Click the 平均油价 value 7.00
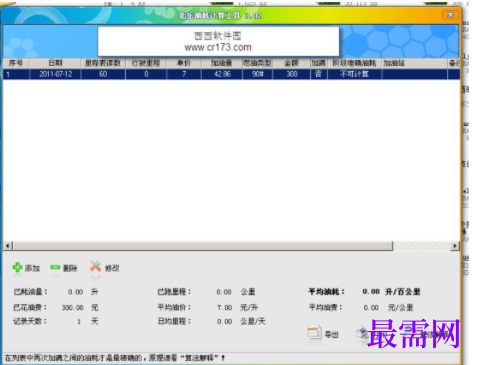 pos(224,307)
